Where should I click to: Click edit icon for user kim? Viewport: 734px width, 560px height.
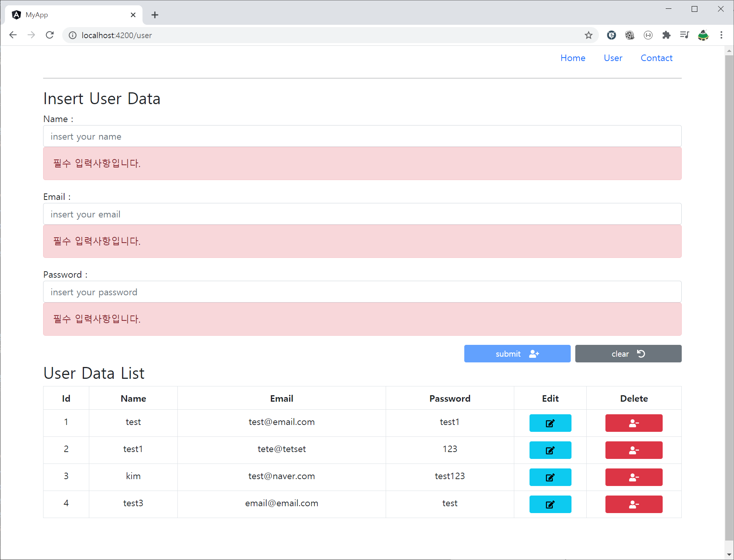click(x=550, y=477)
